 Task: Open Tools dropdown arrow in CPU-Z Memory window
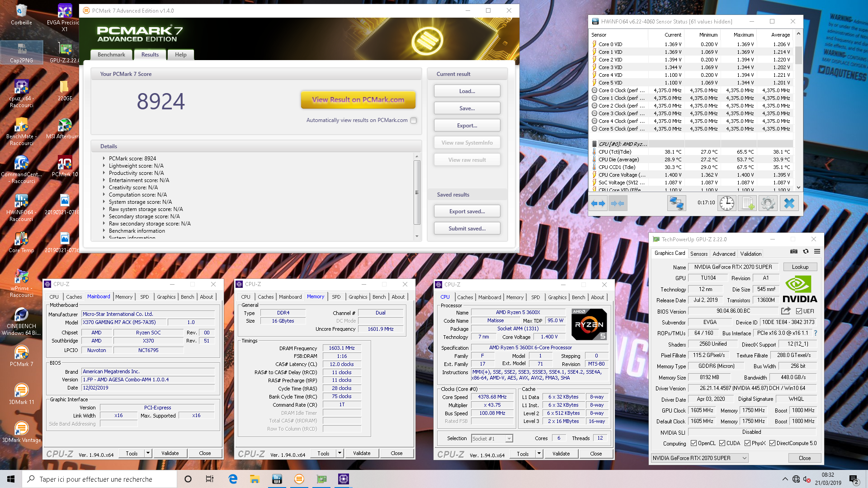[x=340, y=453]
